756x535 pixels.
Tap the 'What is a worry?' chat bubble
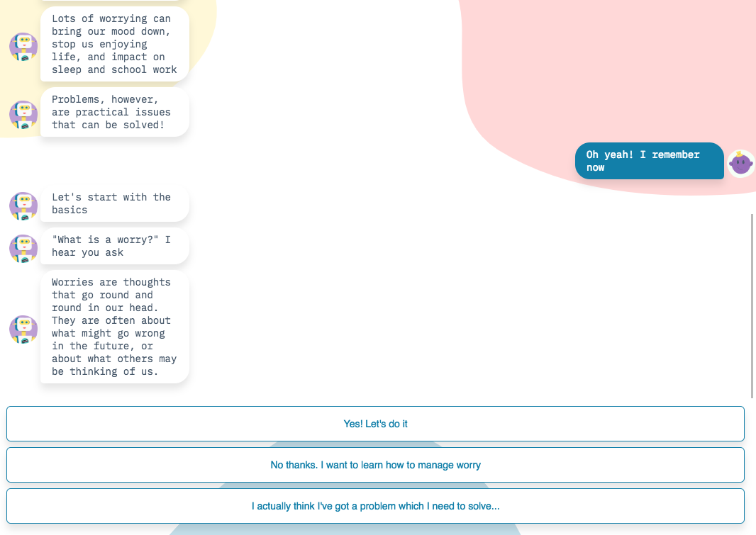(x=114, y=246)
